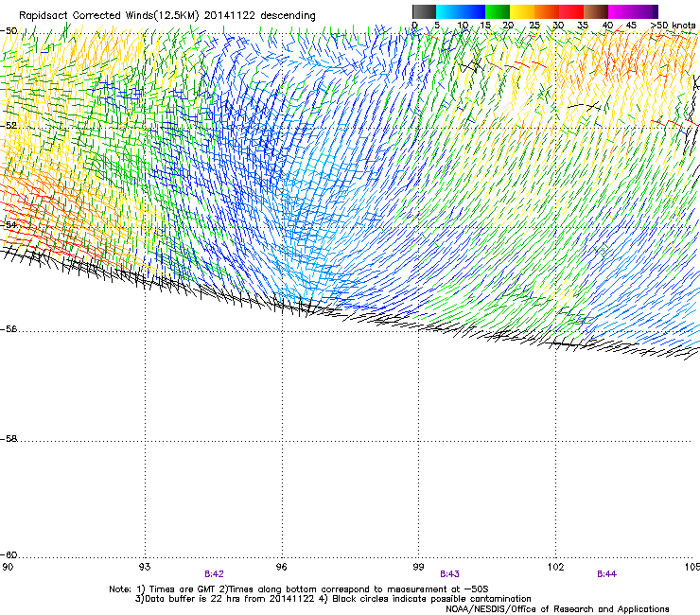
Task: Click the '>50 knots' legend label
Action: [x=673, y=26]
